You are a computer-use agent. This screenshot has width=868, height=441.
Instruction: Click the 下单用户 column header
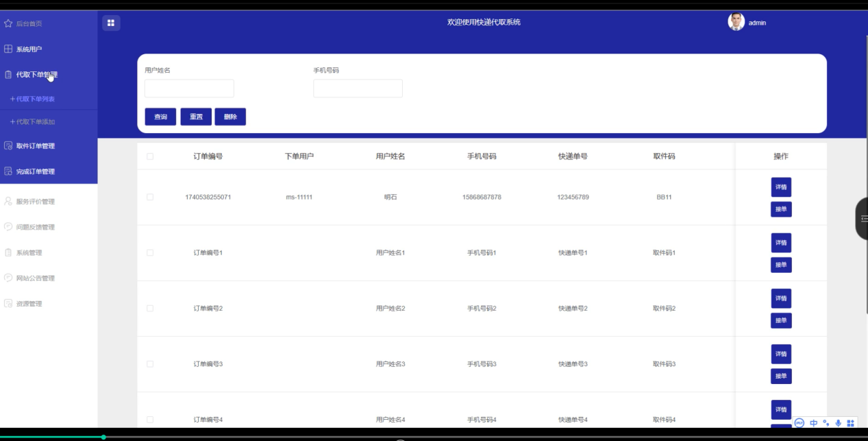[x=299, y=156]
